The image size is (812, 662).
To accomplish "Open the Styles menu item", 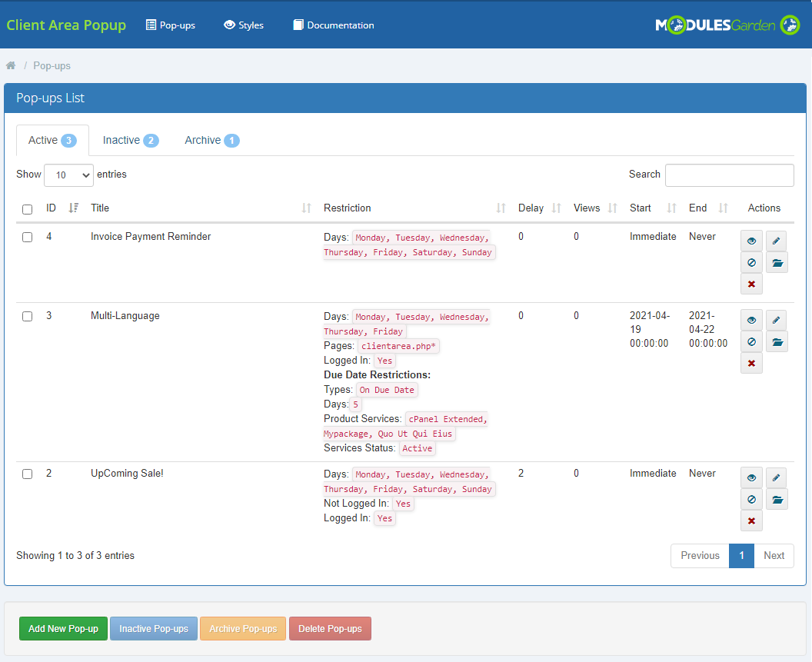I will (x=244, y=25).
